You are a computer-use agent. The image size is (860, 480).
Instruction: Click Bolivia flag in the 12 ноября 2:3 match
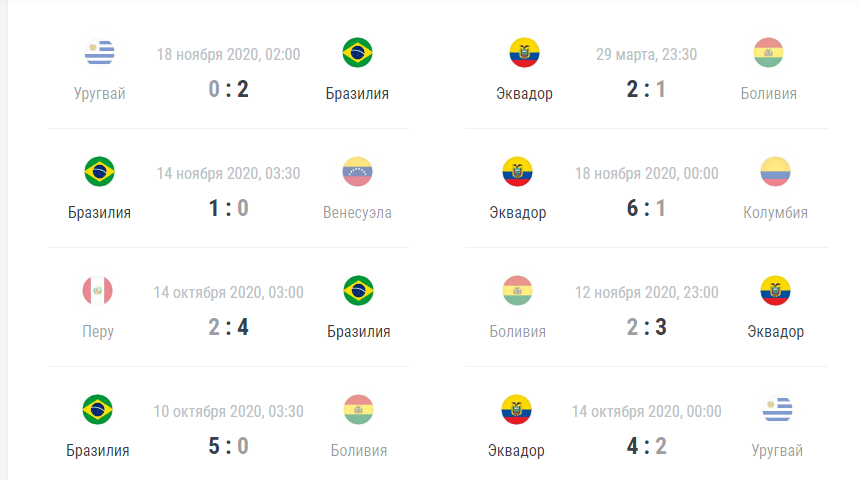pyautogui.click(x=518, y=291)
